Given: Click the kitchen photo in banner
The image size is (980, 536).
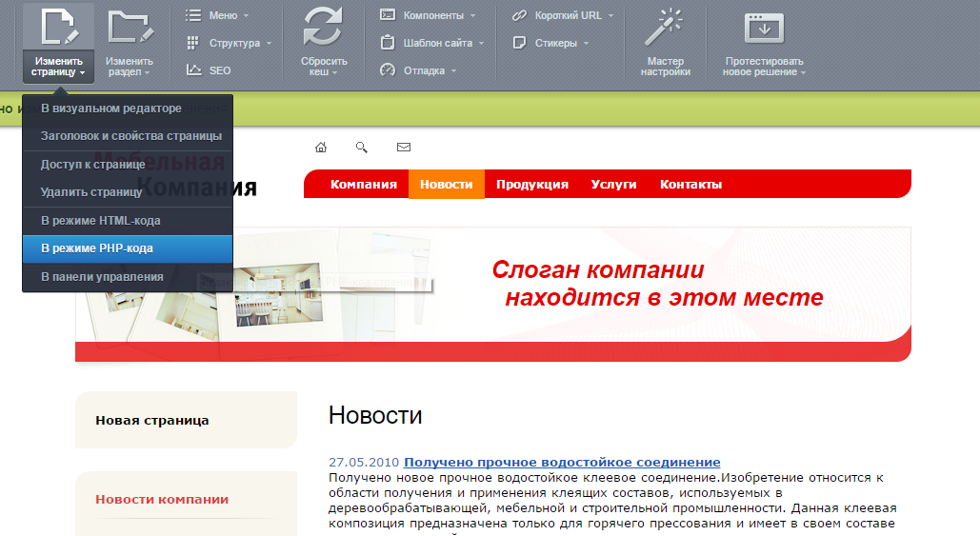Looking at the screenshot, I should pyautogui.click(x=278, y=295).
